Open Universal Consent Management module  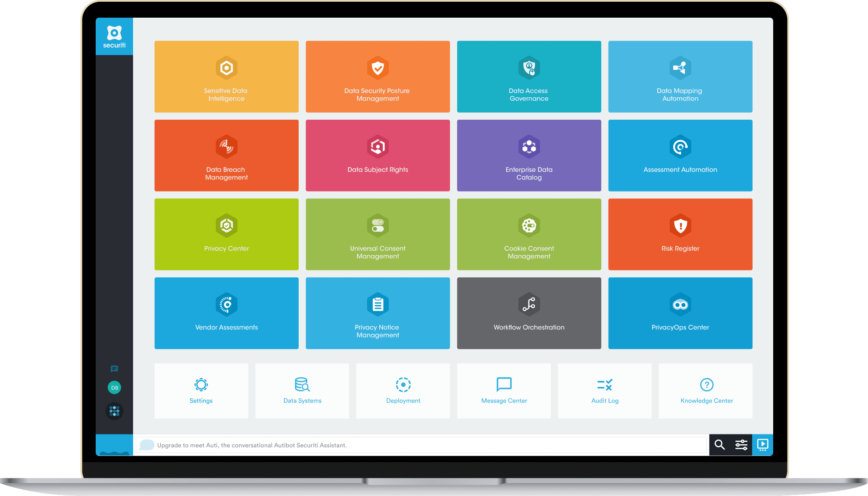coord(378,235)
